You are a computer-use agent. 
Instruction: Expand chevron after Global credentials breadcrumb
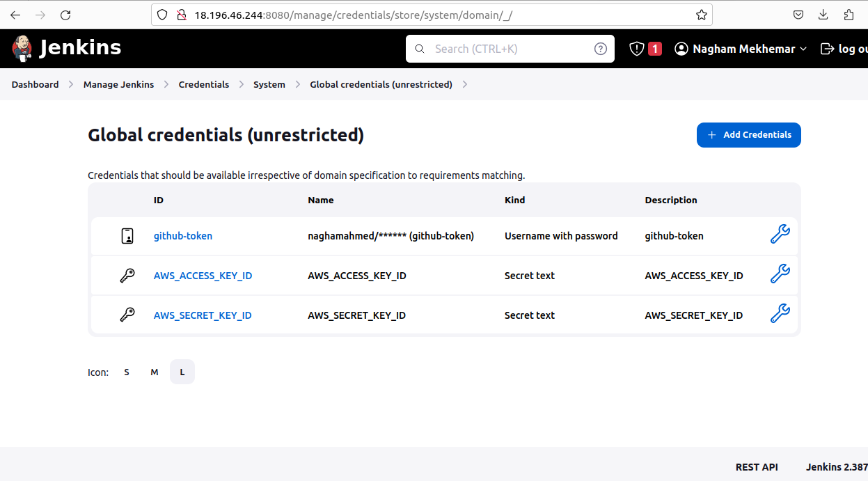tap(465, 84)
